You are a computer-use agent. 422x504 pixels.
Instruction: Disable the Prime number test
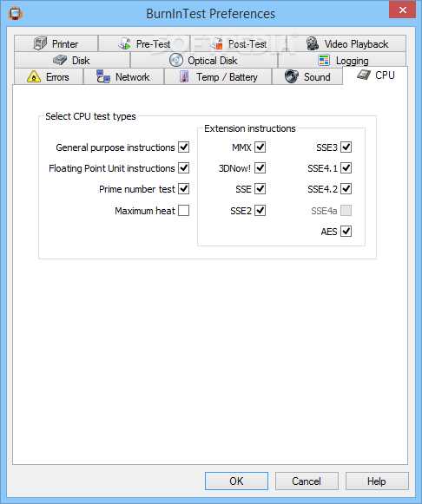coord(184,189)
